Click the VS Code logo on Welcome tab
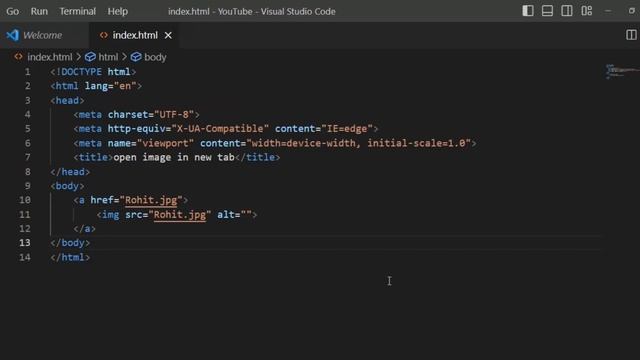The image size is (640, 360). coord(13,35)
